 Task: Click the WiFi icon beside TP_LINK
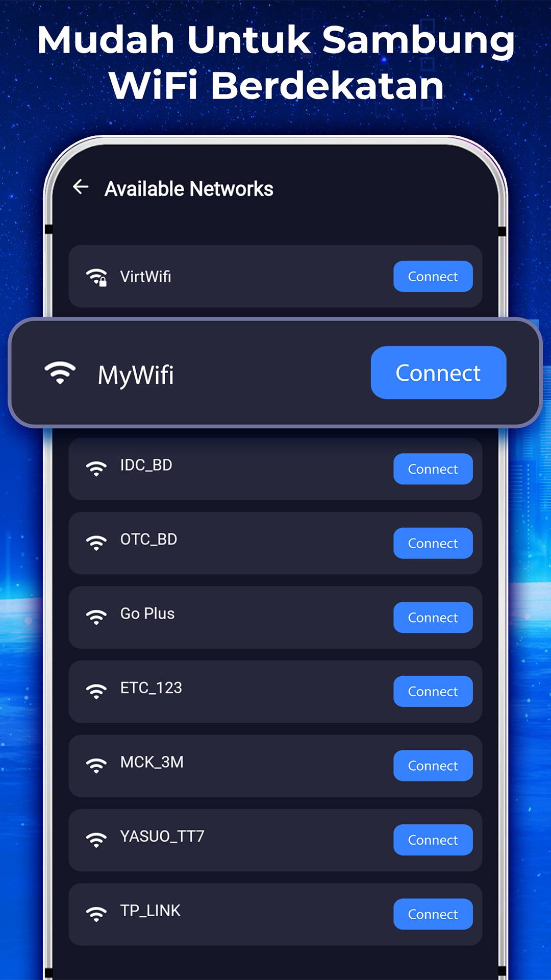pyautogui.click(x=96, y=914)
